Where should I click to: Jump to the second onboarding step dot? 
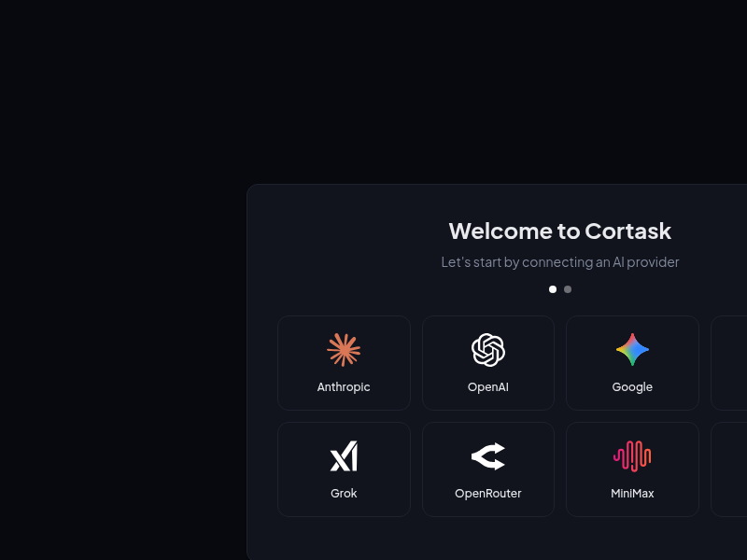pos(568,289)
